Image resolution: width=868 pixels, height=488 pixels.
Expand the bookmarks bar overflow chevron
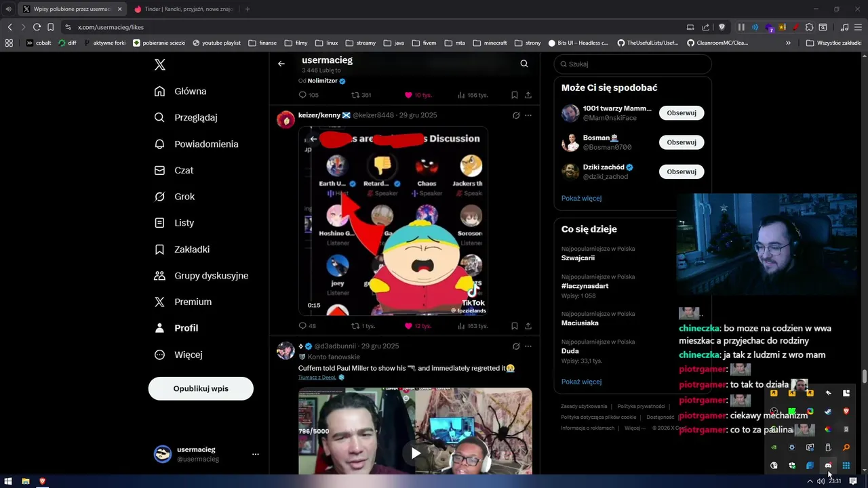[788, 43]
